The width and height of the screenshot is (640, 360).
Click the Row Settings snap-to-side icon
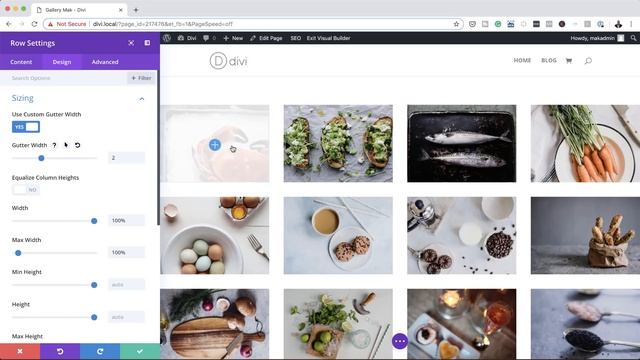[147, 43]
